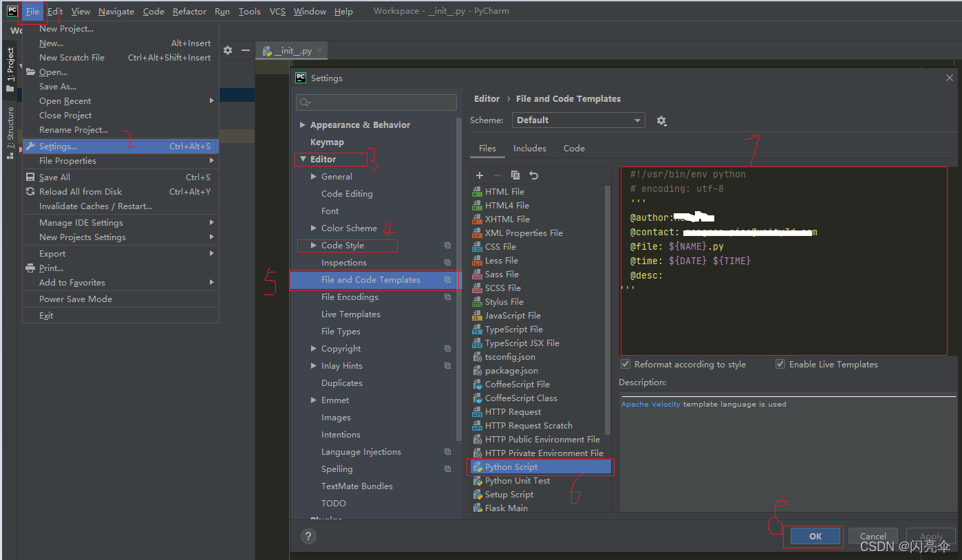Expand the General settings node
Viewport: 962px width, 560px height.
coord(314,177)
